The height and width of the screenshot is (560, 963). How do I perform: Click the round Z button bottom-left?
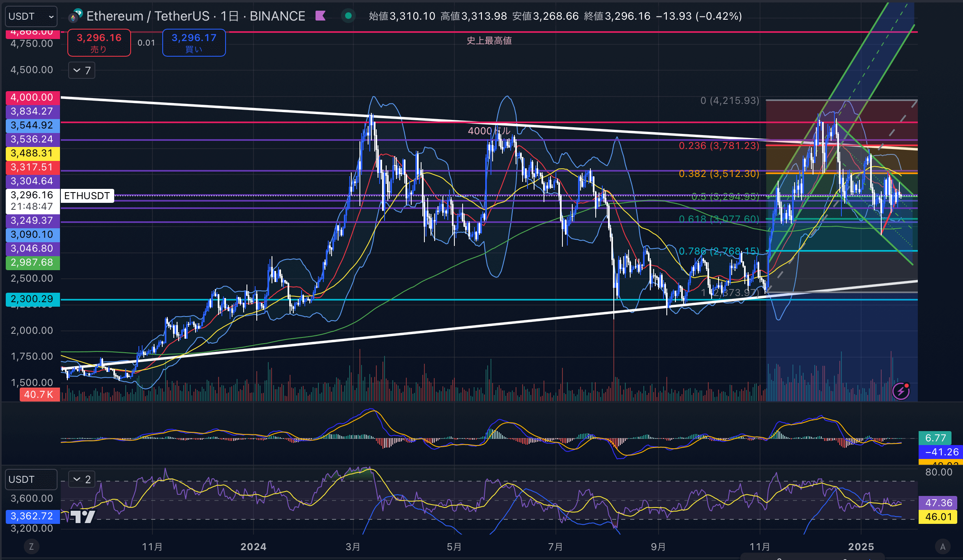pyautogui.click(x=31, y=546)
